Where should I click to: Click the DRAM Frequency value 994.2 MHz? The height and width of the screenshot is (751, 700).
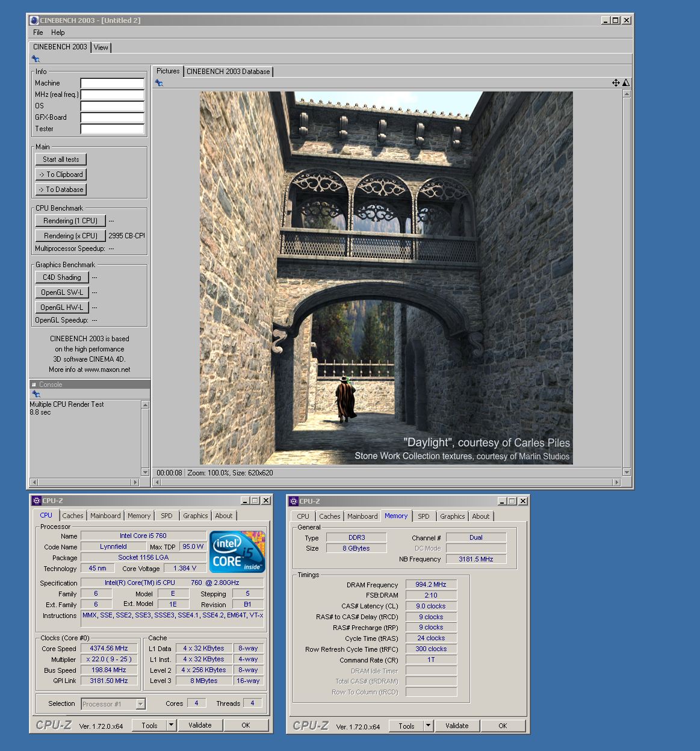[431, 584]
